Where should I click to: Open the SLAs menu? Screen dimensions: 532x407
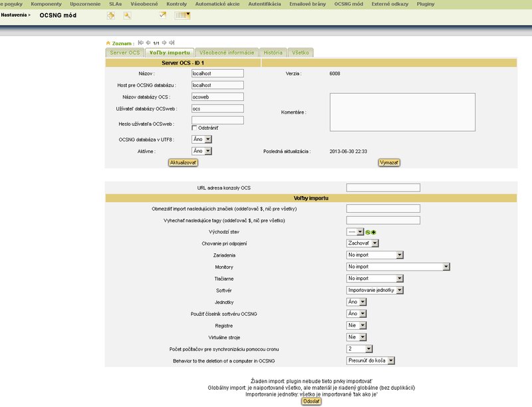pyautogui.click(x=115, y=4)
